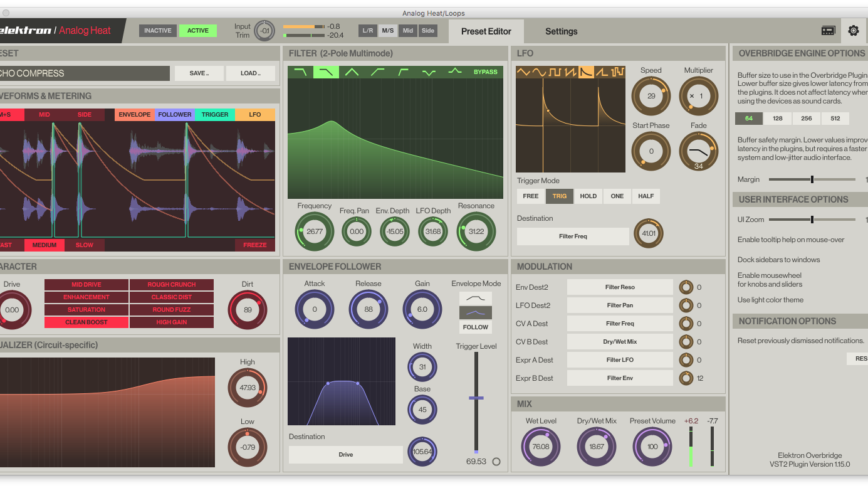Select the first sine LFO waveform icon
The width and height of the screenshot is (868, 488).
tap(523, 72)
